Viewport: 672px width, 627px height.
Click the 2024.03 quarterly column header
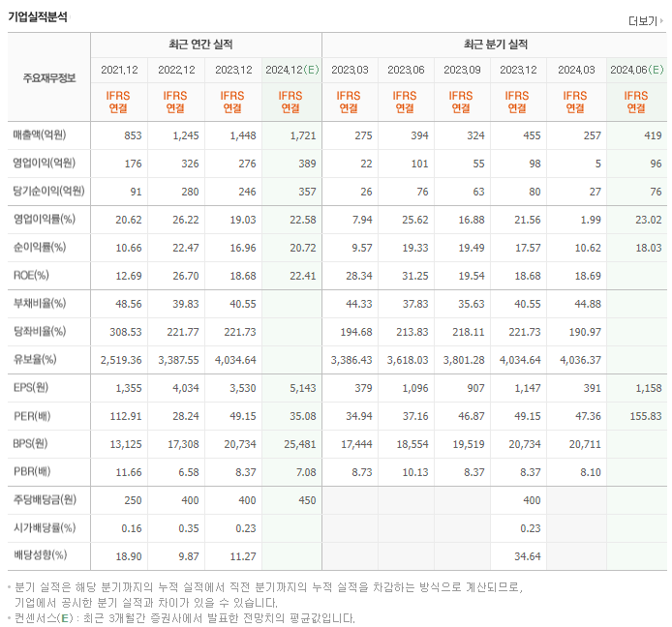click(x=576, y=70)
